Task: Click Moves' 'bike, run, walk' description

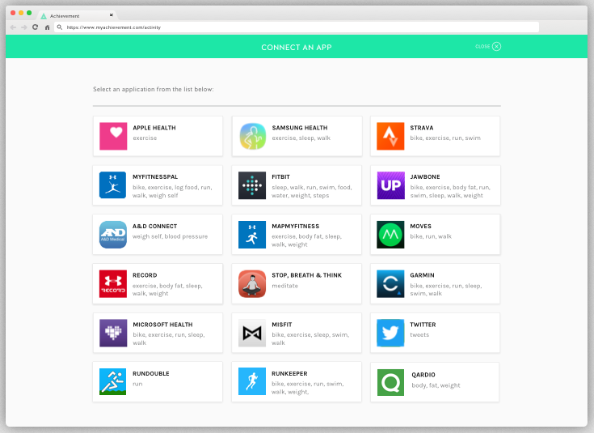Action: click(431, 236)
